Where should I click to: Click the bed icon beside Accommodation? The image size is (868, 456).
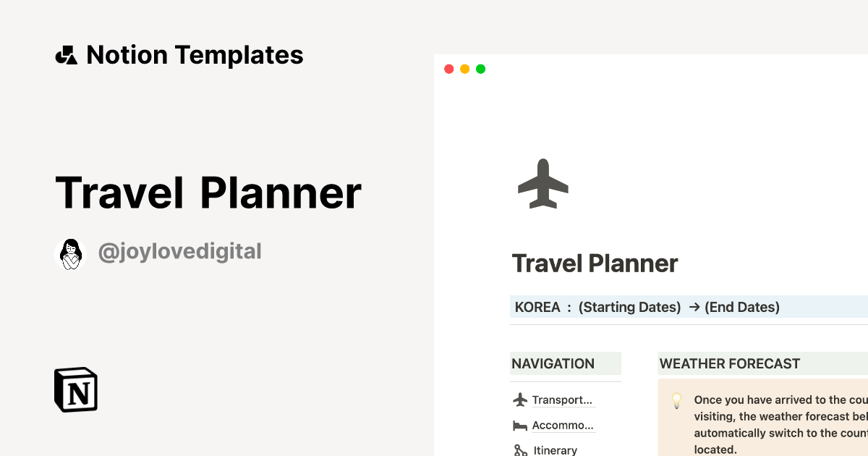(x=519, y=425)
